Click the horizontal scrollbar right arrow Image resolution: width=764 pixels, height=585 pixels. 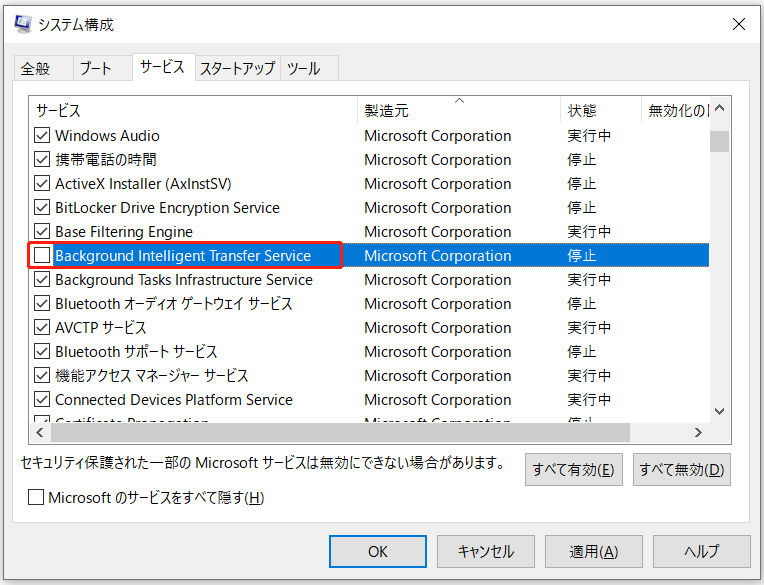698,433
